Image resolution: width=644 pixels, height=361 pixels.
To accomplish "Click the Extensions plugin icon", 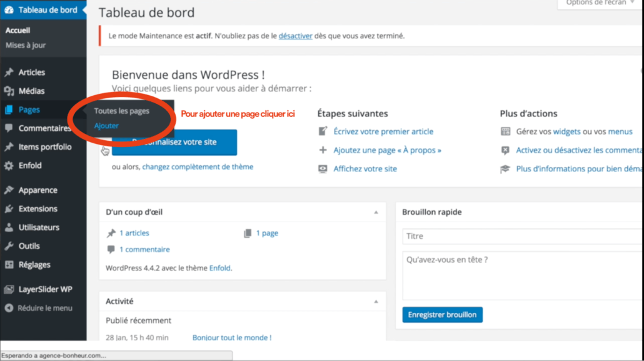I will [9, 209].
